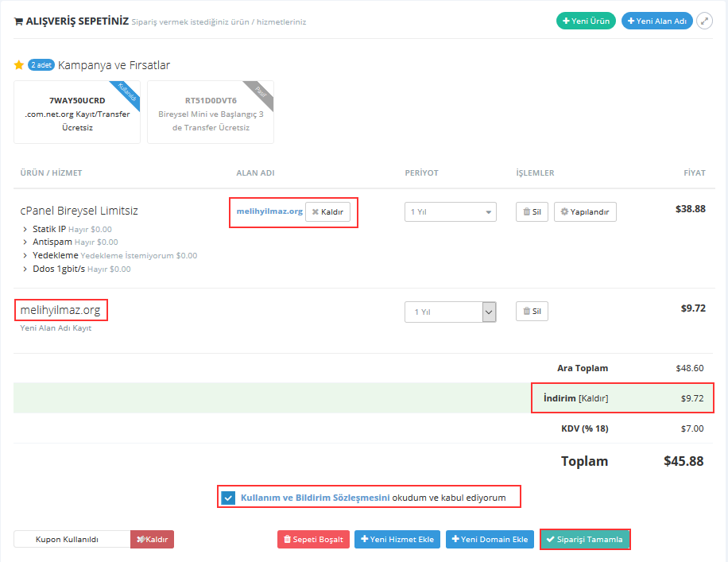Remove discount via İndirim Kaldır link
The width and height of the screenshot is (728, 562).
(593, 398)
